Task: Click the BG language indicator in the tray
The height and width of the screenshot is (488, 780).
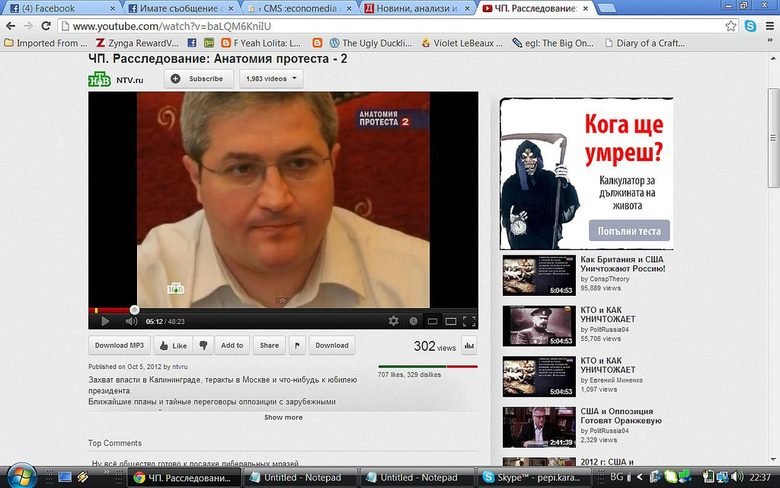Action: tap(616, 477)
